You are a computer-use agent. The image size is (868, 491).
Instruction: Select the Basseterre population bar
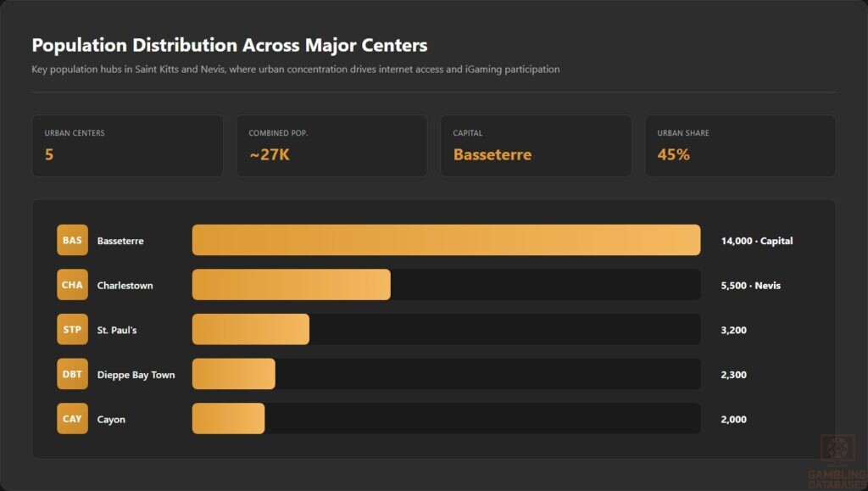[446, 240]
